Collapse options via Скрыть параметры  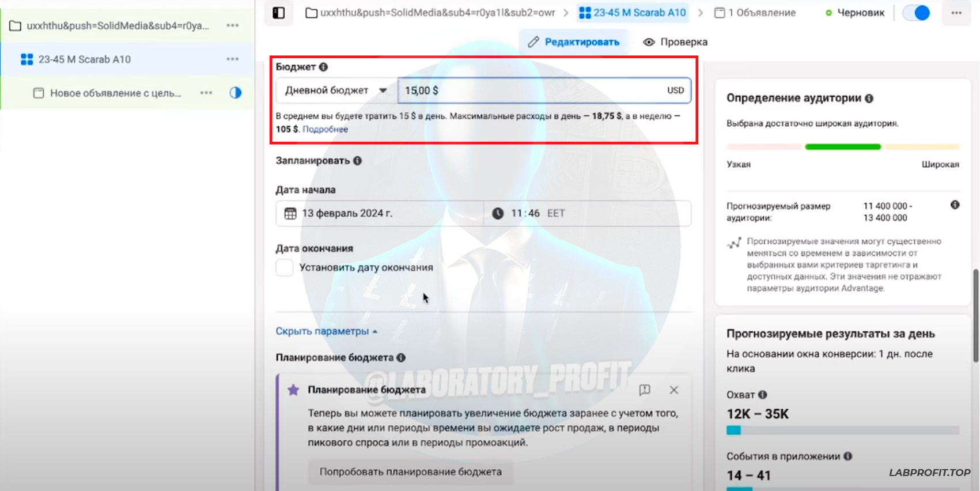[x=326, y=331]
